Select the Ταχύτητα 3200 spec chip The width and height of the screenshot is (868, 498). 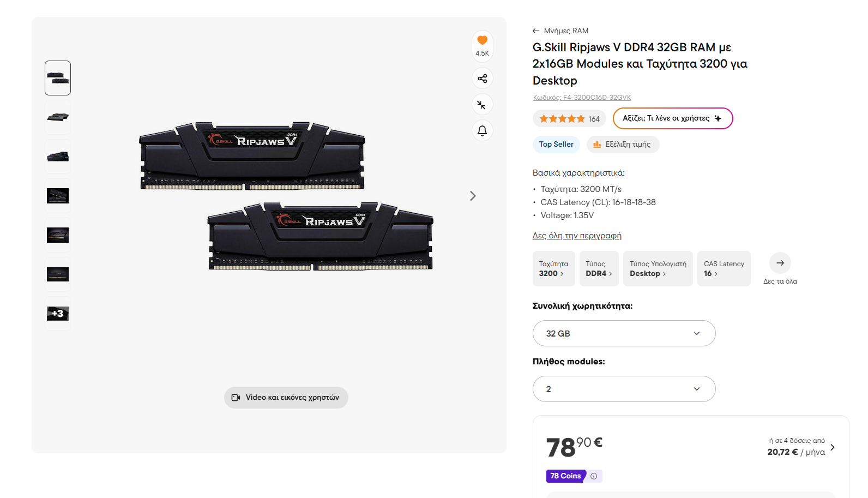[553, 268]
